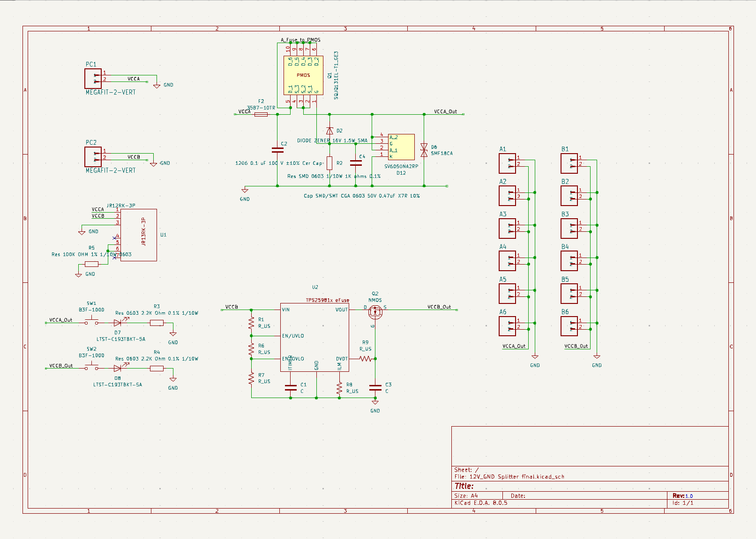Select resistor R3 symbol
Image resolution: width=756 pixels, height=539 pixels.
click(x=157, y=323)
